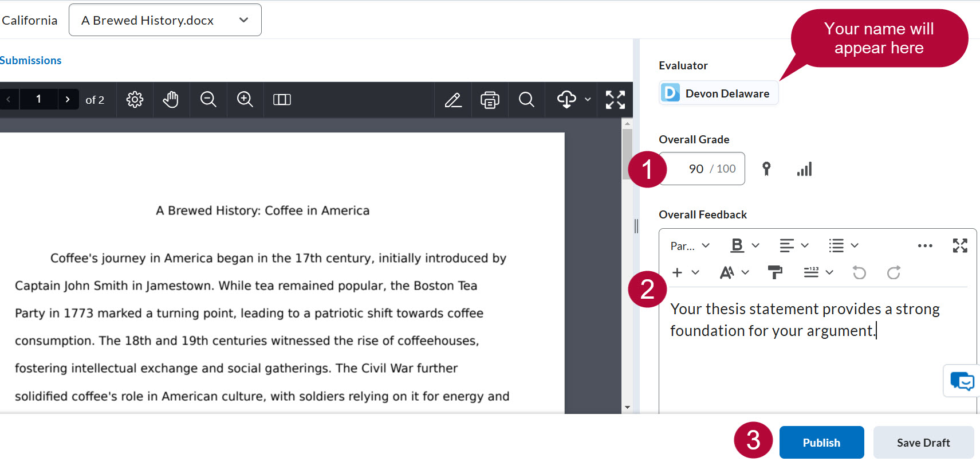Click into the Overall Feedback text area

tap(817, 351)
